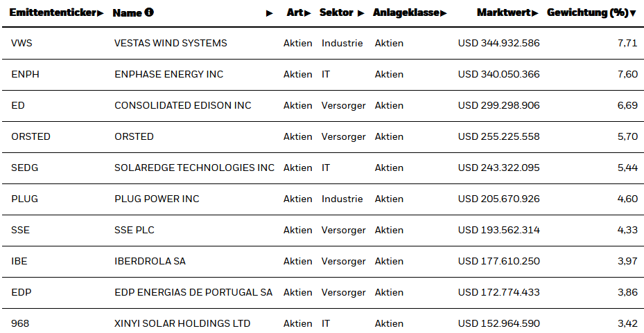
Task: Click the Anlageklasse column sort arrow
Action: pyautogui.click(x=444, y=13)
